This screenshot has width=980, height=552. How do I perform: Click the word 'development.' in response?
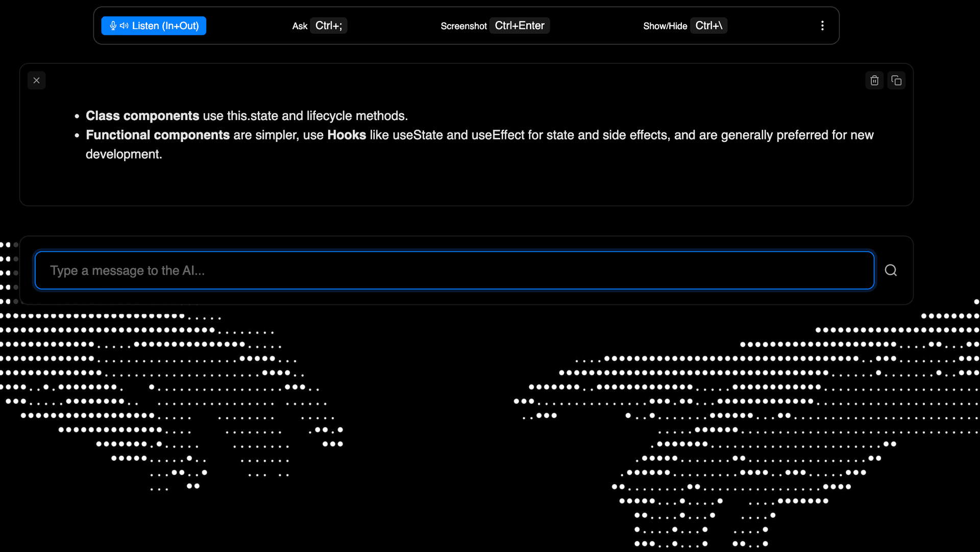coord(124,154)
